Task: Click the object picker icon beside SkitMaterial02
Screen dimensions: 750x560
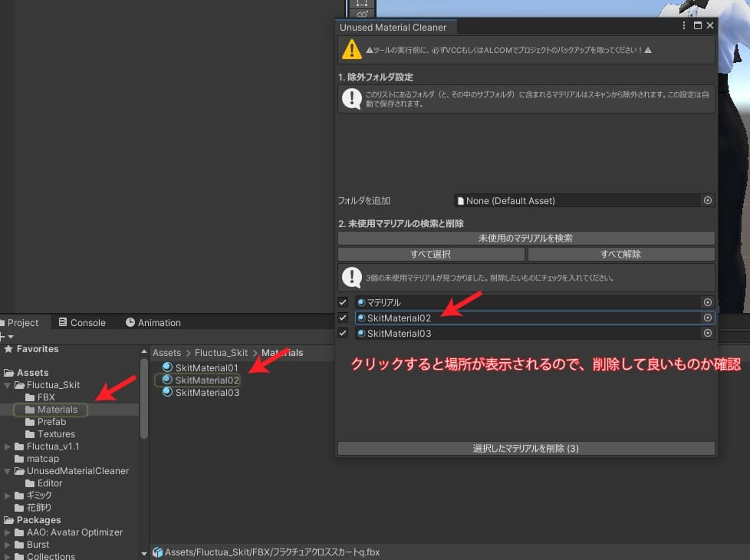Action: [x=707, y=318]
